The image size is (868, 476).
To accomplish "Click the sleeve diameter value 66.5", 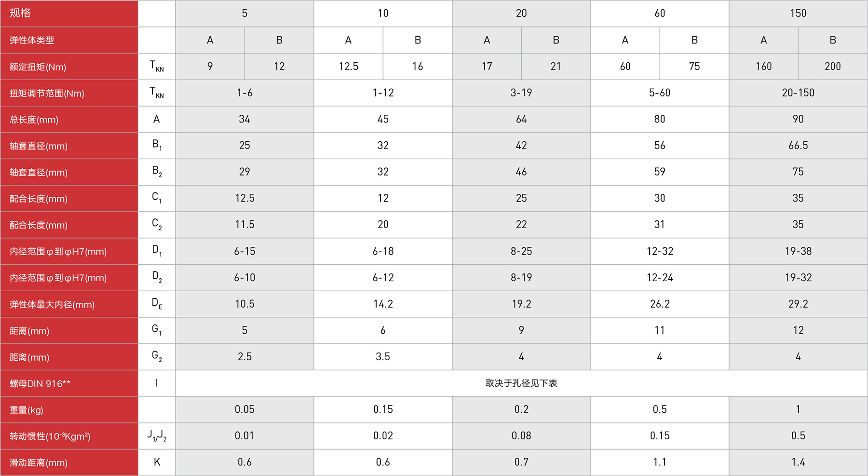I will pyautogui.click(x=798, y=145).
